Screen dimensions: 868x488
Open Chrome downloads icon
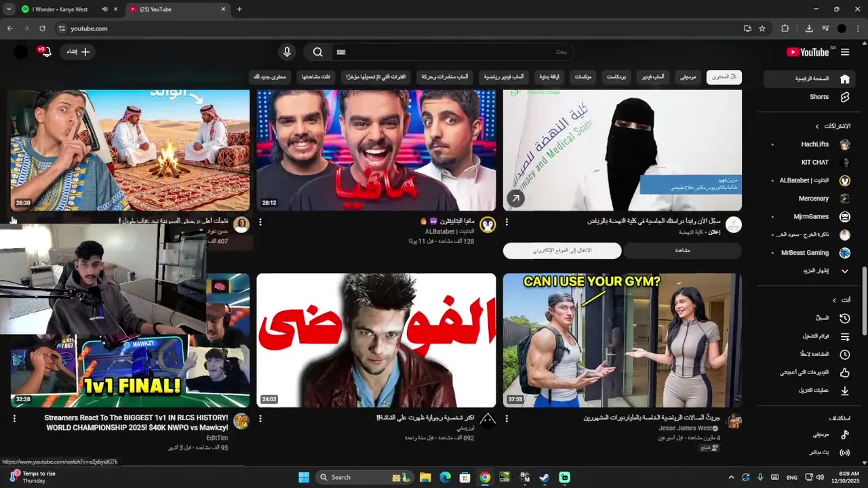pyautogui.click(x=809, y=28)
